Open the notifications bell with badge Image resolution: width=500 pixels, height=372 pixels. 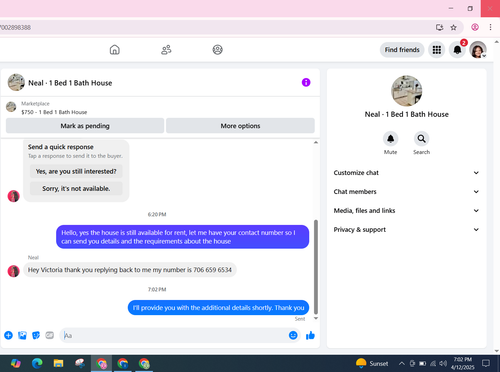(457, 50)
